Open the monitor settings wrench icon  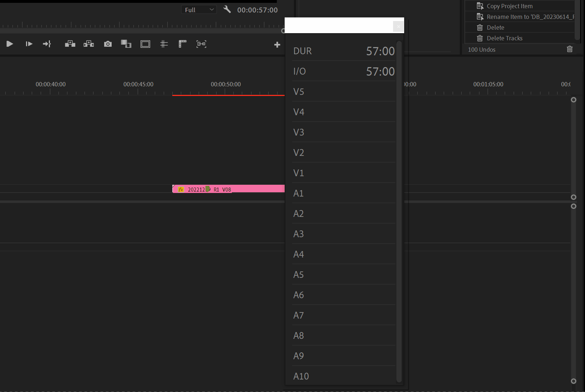click(227, 9)
